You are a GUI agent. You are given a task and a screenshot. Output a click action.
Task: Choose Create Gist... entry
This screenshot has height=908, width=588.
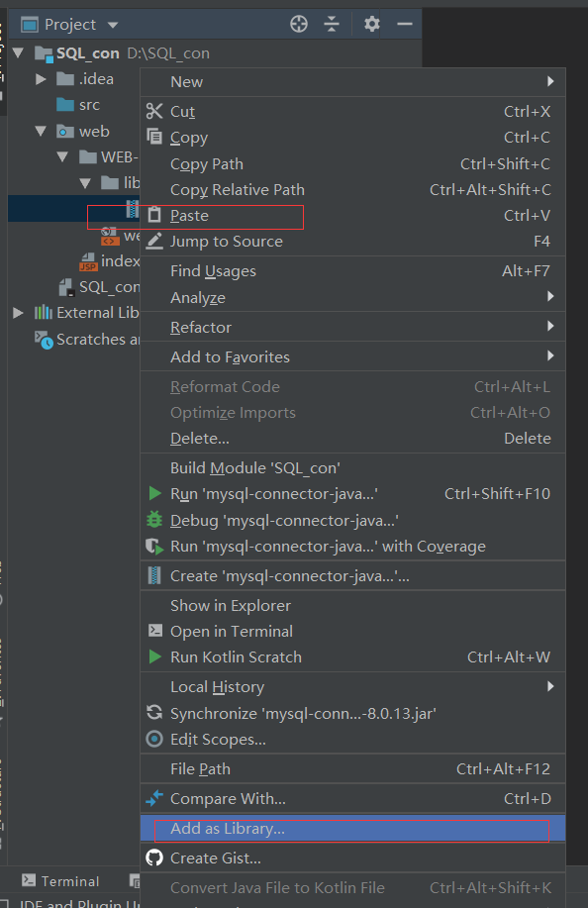[x=353, y=858]
